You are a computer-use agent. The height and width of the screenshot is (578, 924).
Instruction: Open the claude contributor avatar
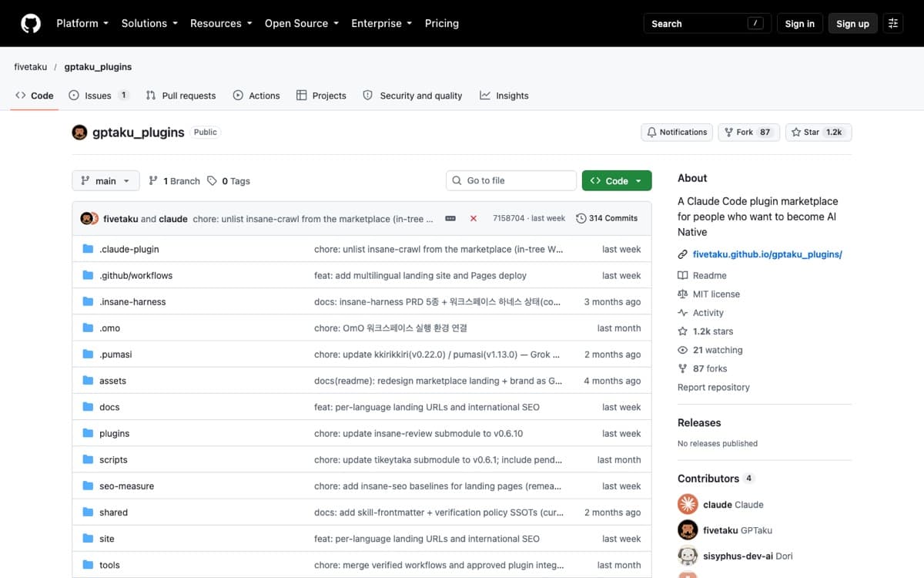click(x=688, y=504)
